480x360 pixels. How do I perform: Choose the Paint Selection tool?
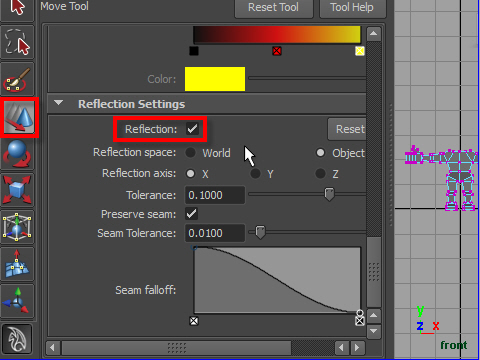tap(17, 79)
